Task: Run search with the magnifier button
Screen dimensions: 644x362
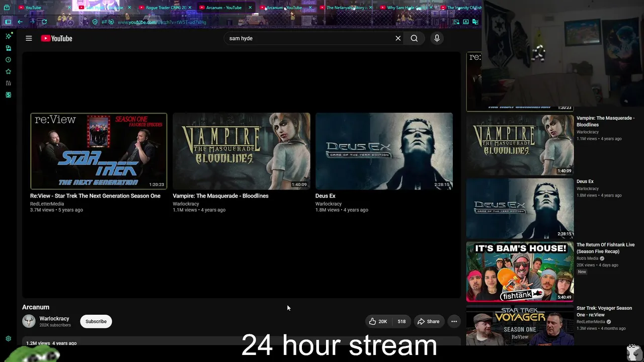Action: [x=414, y=38]
